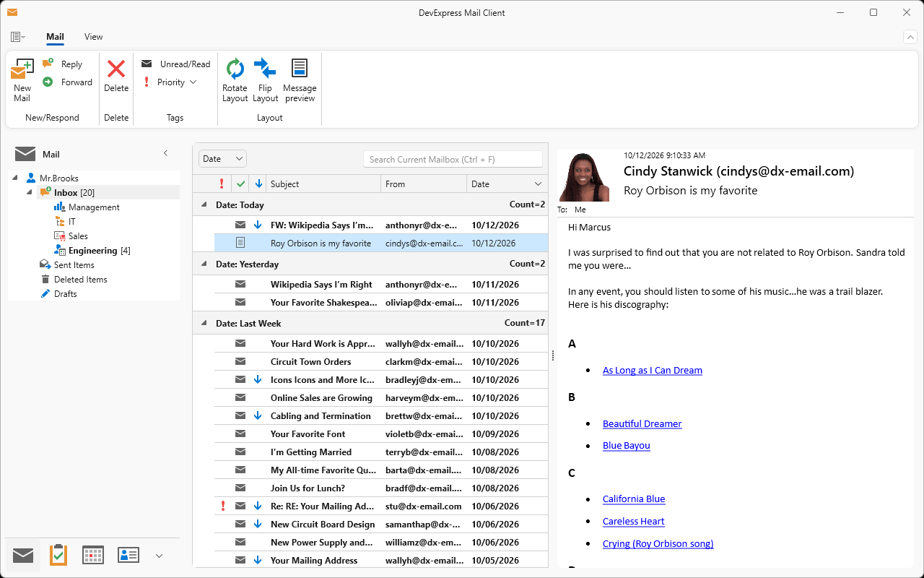Click the Search Current Mailbox field
The image size is (924, 578).
pos(453,159)
